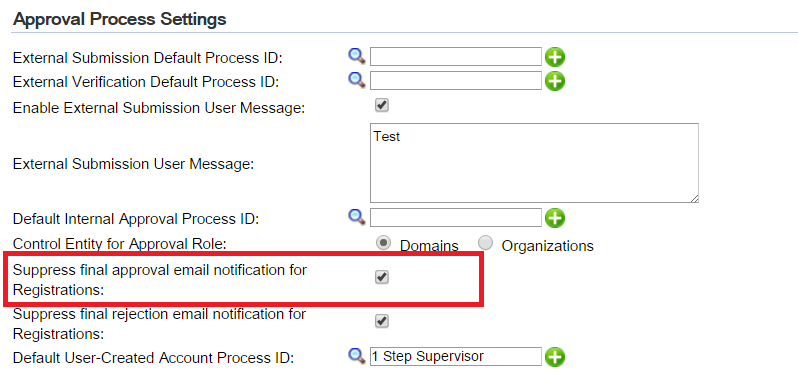Select the Domains radio button
798x388 pixels.
point(383,243)
